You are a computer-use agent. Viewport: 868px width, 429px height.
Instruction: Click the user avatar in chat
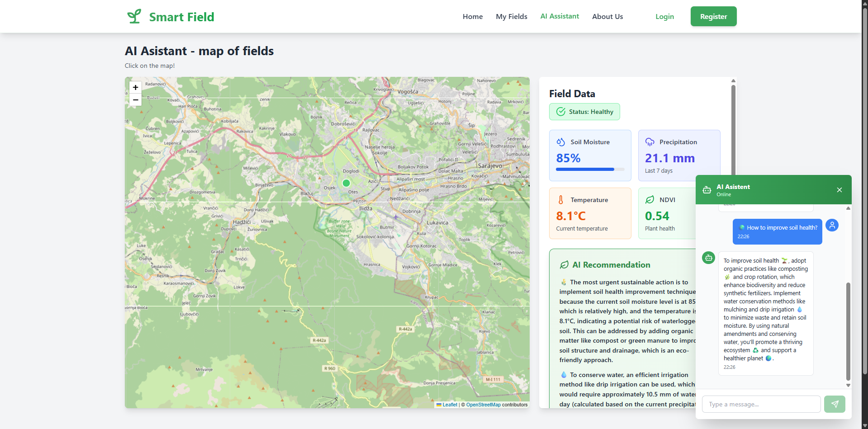[x=832, y=225]
